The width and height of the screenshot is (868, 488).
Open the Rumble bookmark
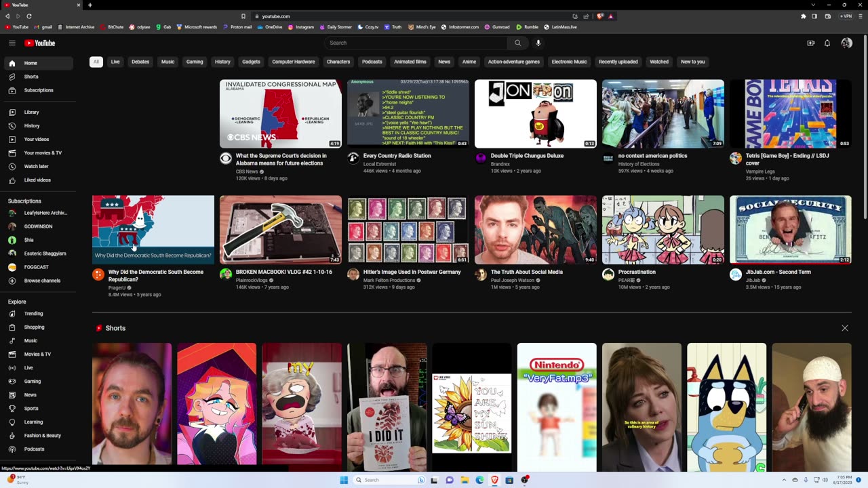pos(528,27)
